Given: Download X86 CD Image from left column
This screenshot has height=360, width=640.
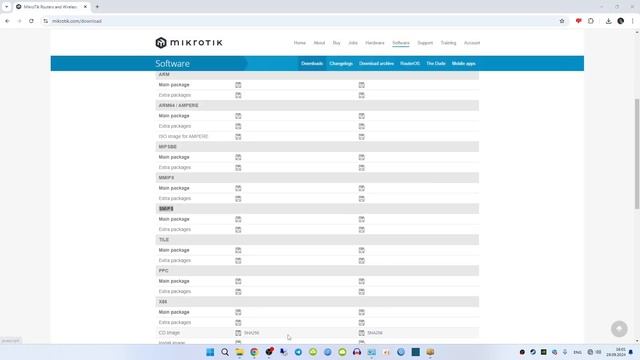Looking at the screenshot, I should point(238,333).
